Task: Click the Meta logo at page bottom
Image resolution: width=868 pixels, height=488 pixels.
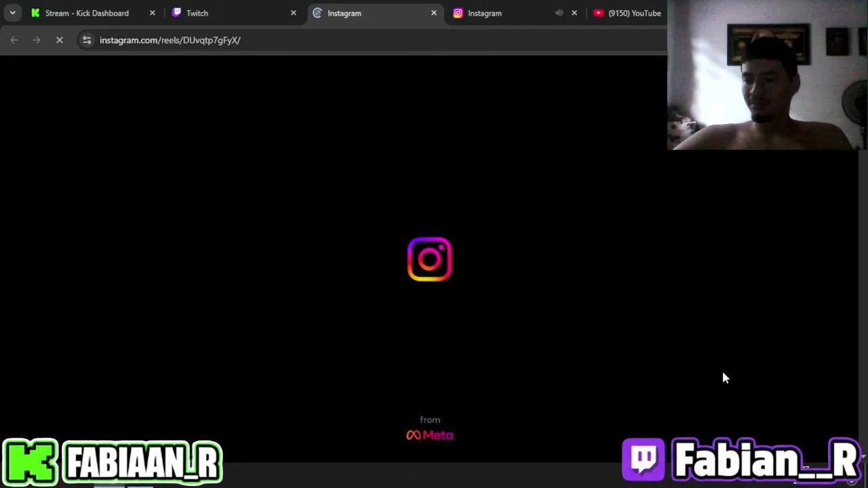Action: coord(430,435)
